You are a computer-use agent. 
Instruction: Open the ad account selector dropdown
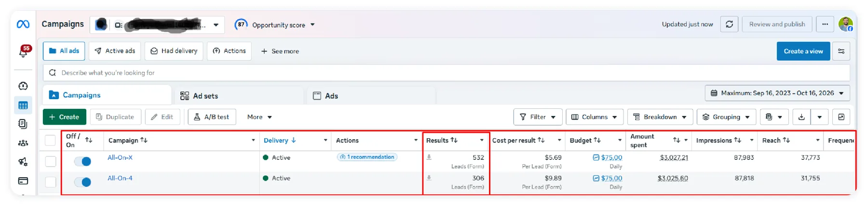tap(157, 25)
